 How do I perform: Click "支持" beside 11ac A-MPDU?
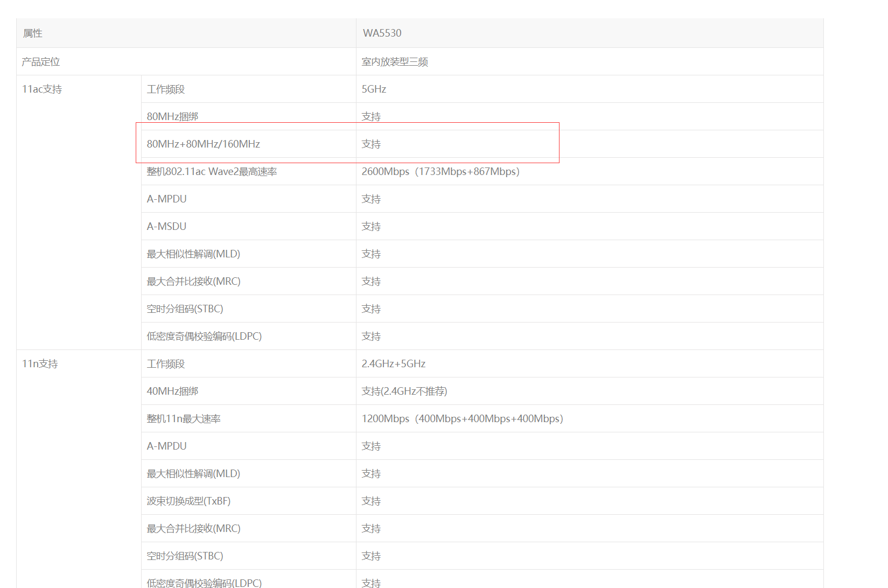[371, 199]
